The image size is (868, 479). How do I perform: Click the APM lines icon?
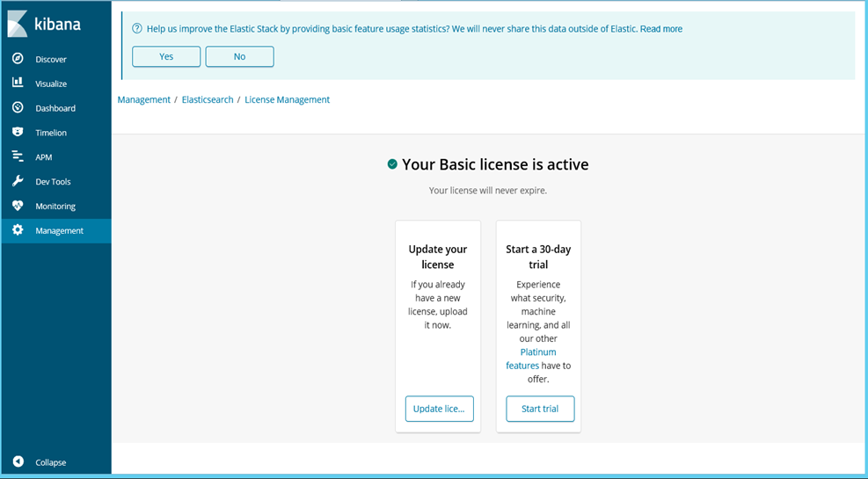point(18,156)
